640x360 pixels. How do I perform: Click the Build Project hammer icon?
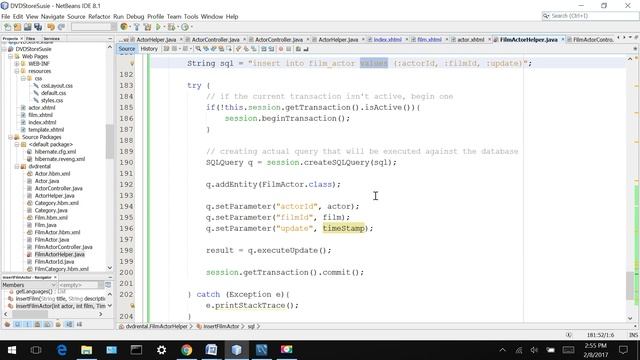click(x=136, y=27)
